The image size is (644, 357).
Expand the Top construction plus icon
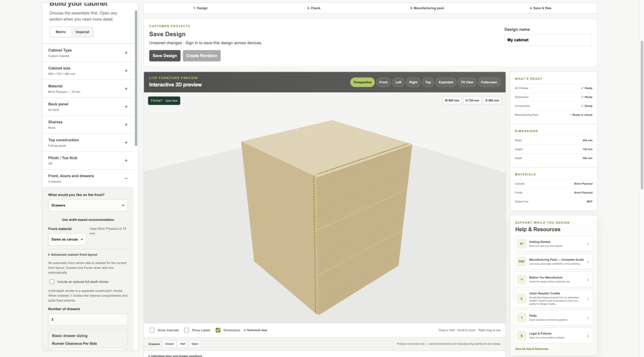pyautogui.click(x=126, y=143)
